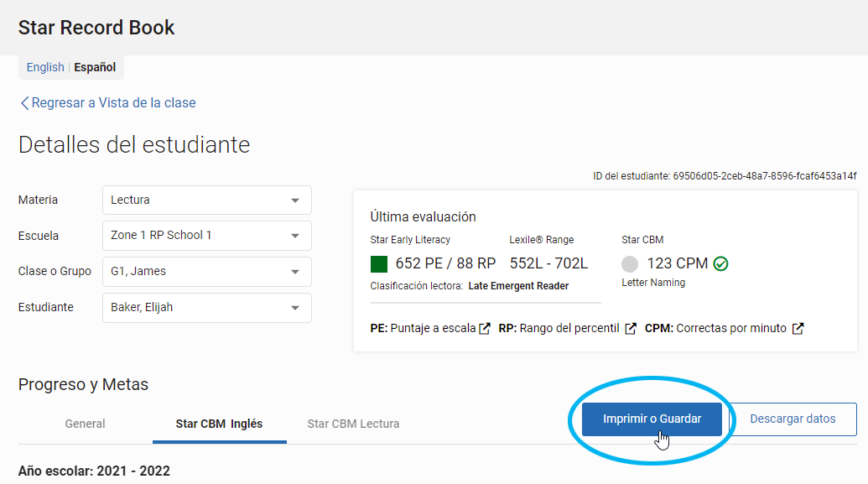
Task: Open the RP Rango del percentil external link icon
Action: [x=631, y=328]
